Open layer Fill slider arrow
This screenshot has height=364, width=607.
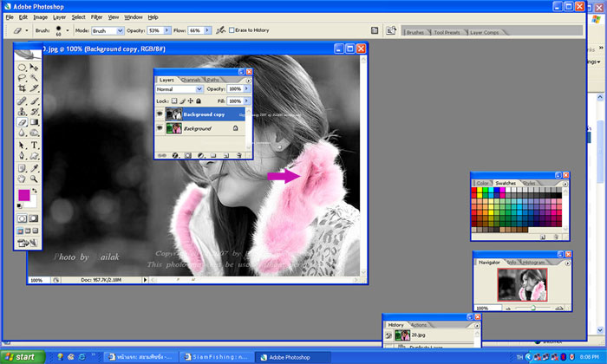point(246,101)
